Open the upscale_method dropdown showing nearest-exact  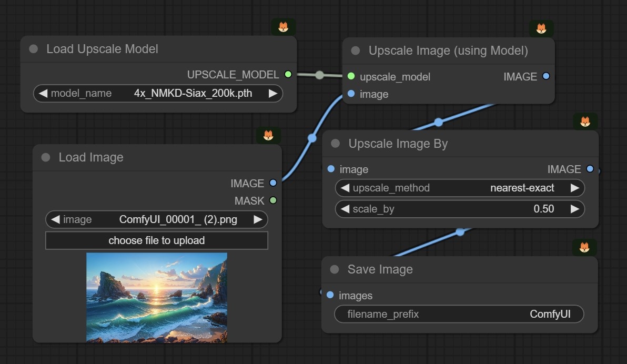[460, 188]
